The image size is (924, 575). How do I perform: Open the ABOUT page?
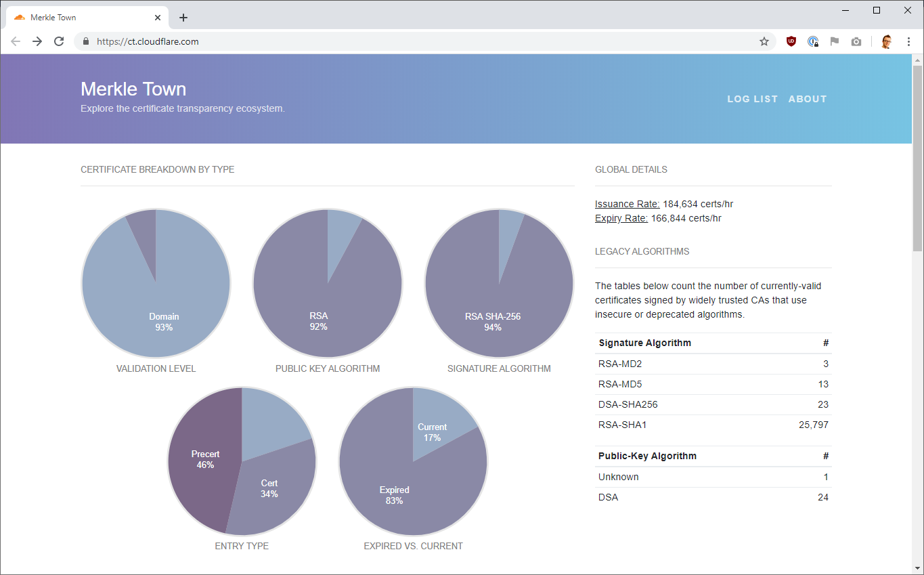coord(807,99)
